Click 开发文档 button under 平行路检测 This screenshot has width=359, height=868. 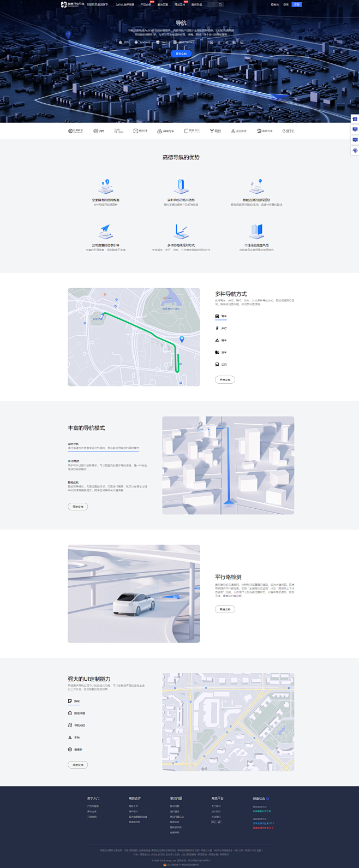click(x=225, y=609)
